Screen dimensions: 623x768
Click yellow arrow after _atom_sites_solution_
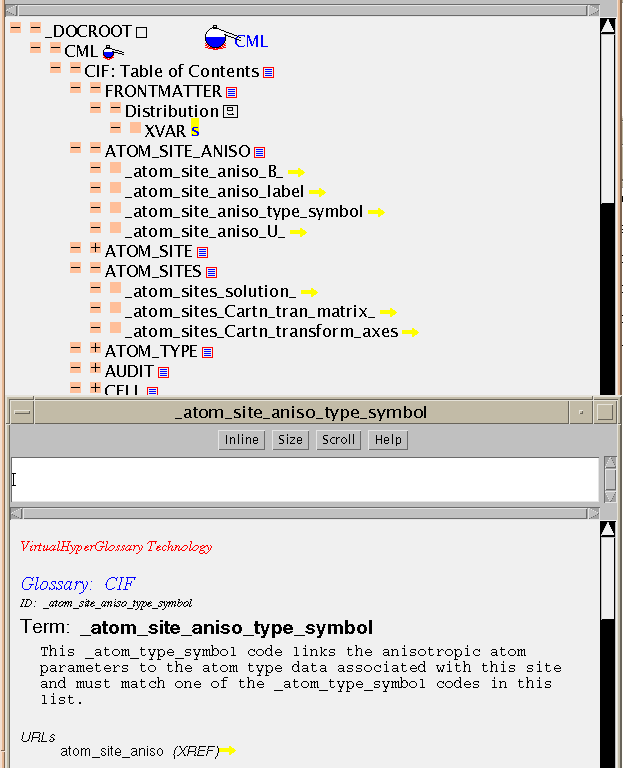309,292
